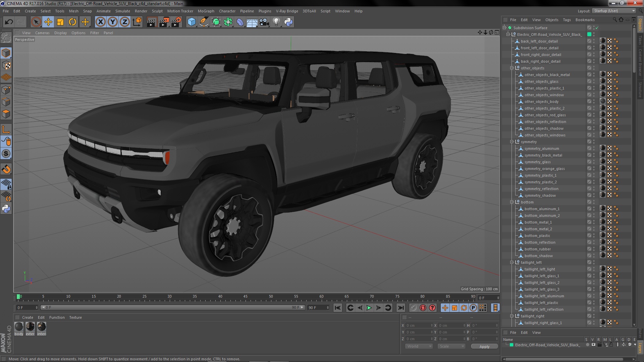Click the X position input field
Viewport: 644px width, 362px height.
(x=418, y=325)
